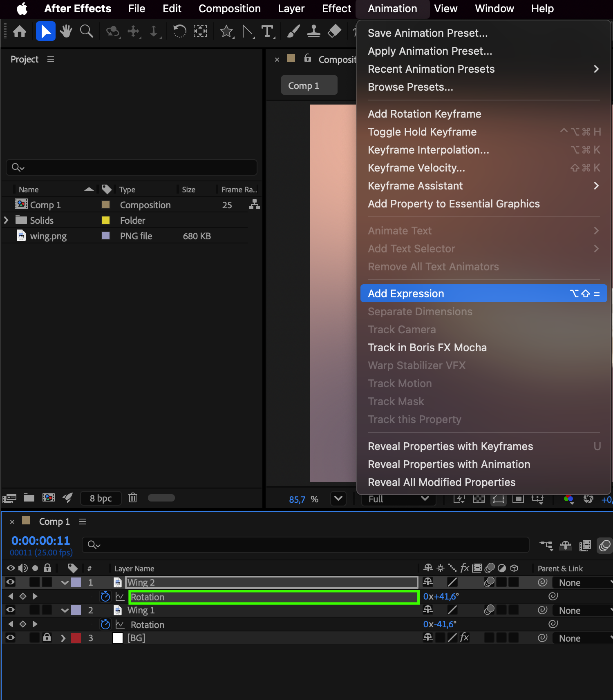Go to next keyframe on Wing 1 Rotation
Screen dimensions: 613x700
tap(35, 624)
